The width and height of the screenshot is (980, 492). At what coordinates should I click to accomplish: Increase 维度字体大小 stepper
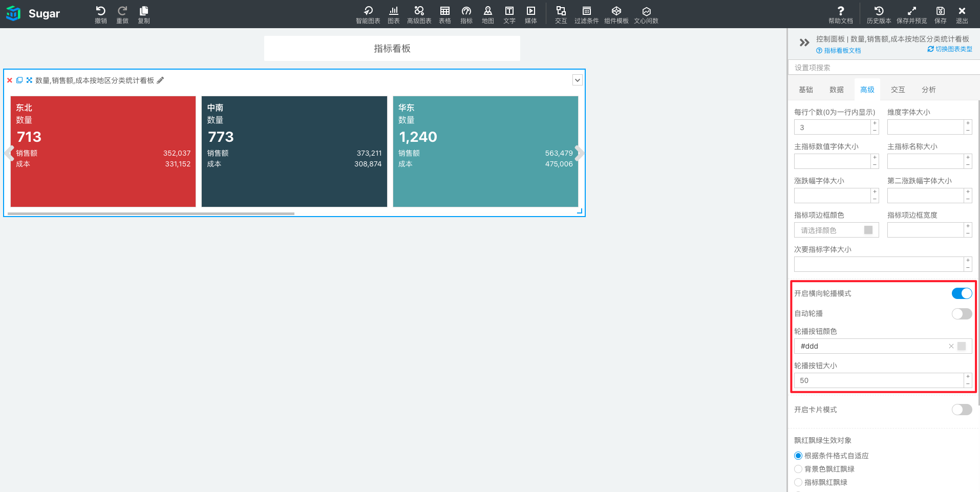(x=968, y=123)
